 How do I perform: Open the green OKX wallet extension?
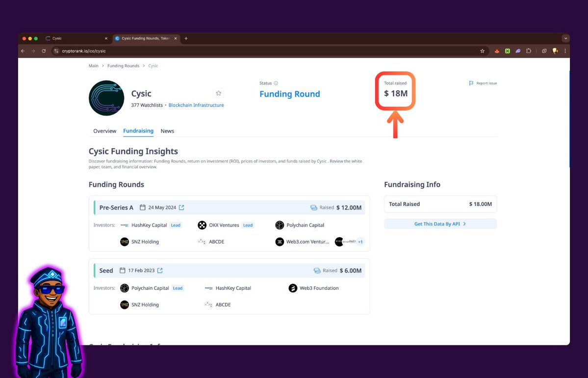pos(508,51)
